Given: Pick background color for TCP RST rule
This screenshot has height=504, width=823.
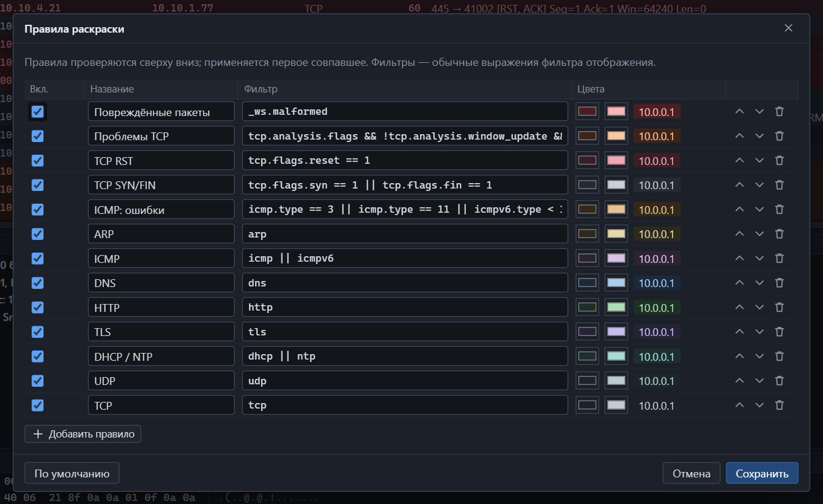Looking at the screenshot, I should (587, 160).
